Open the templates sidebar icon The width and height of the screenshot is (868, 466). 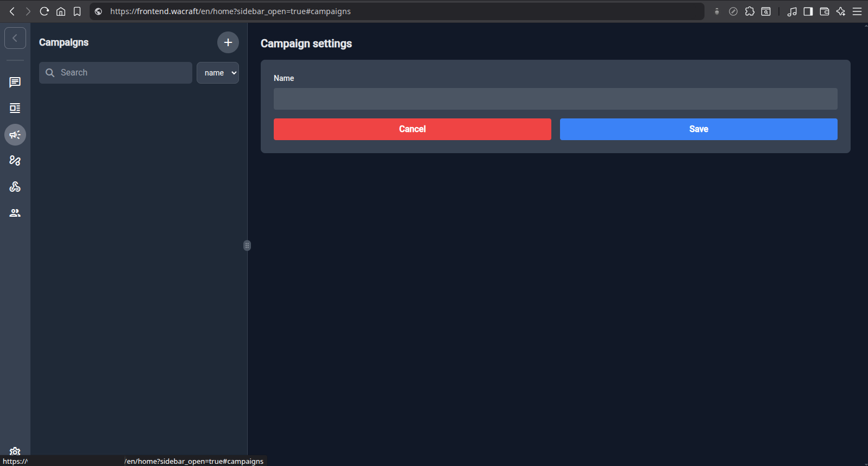click(x=15, y=108)
